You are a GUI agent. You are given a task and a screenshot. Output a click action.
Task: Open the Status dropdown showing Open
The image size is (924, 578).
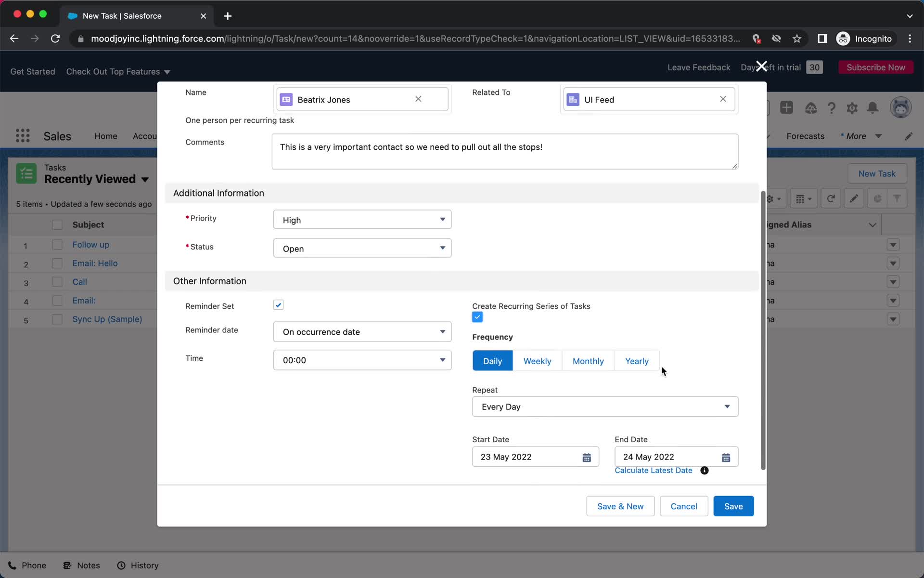[362, 248]
